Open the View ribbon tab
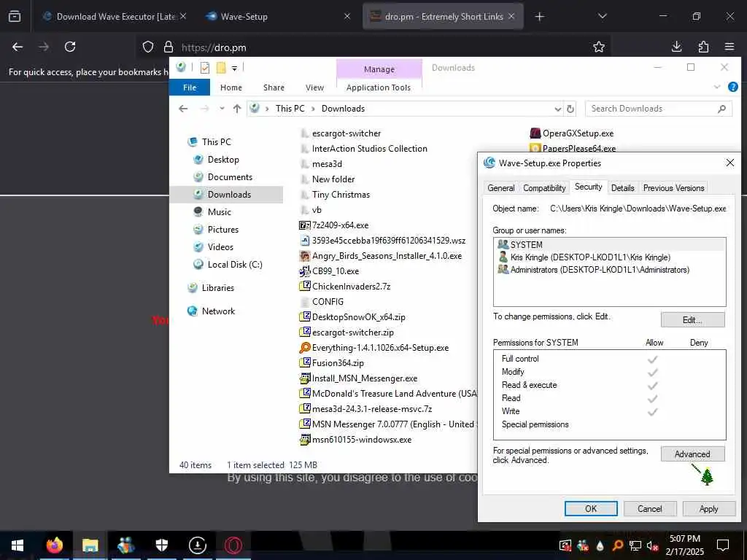The width and height of the screenshot is (747, 560). [314, 87]
